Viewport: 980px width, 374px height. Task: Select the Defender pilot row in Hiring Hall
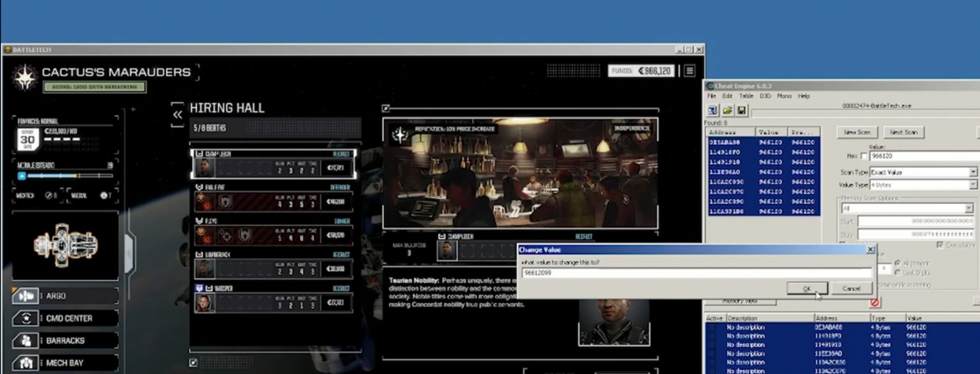coord(274,198)
